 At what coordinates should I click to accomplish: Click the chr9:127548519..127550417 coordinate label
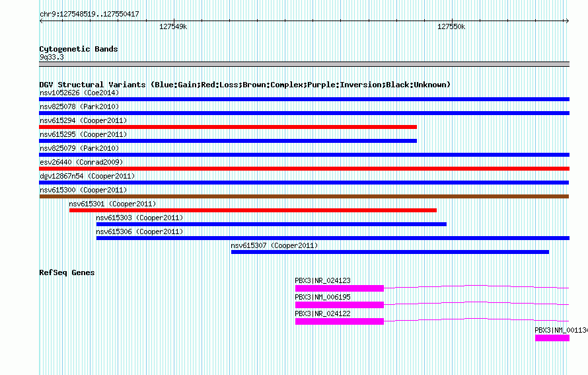(x=89, y=14)
